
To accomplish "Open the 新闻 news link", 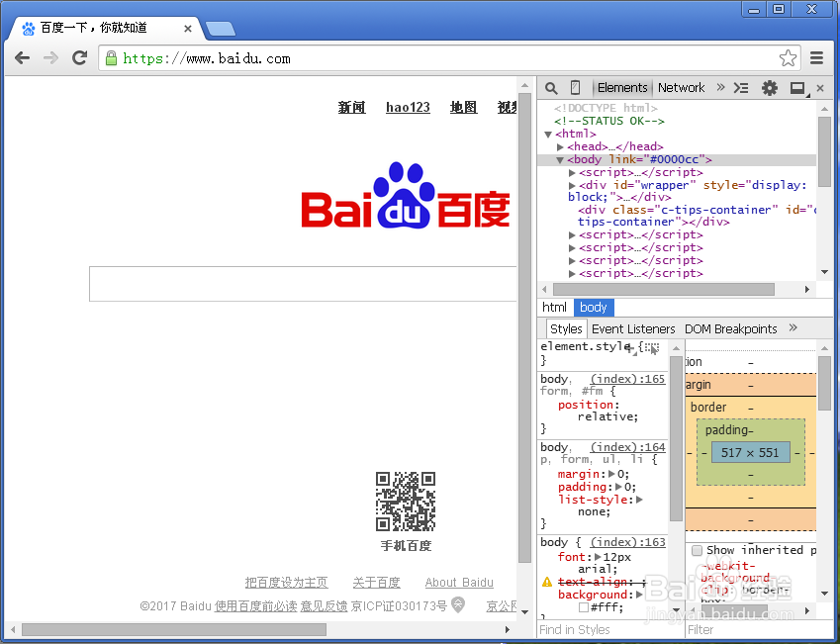I will click(351, 107).
